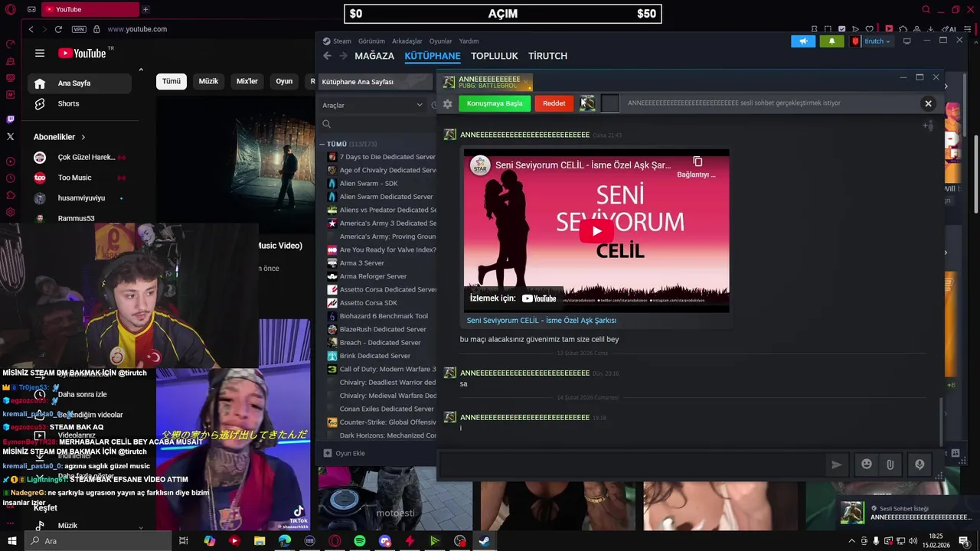This screenshot has height=551, width=980.
Task: Focus the Steam chat message input
Action: point(632,464)
